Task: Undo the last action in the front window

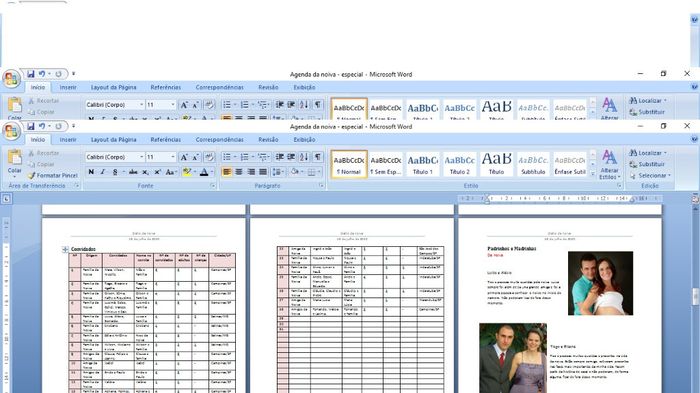Action: click(x=42, y=126)
